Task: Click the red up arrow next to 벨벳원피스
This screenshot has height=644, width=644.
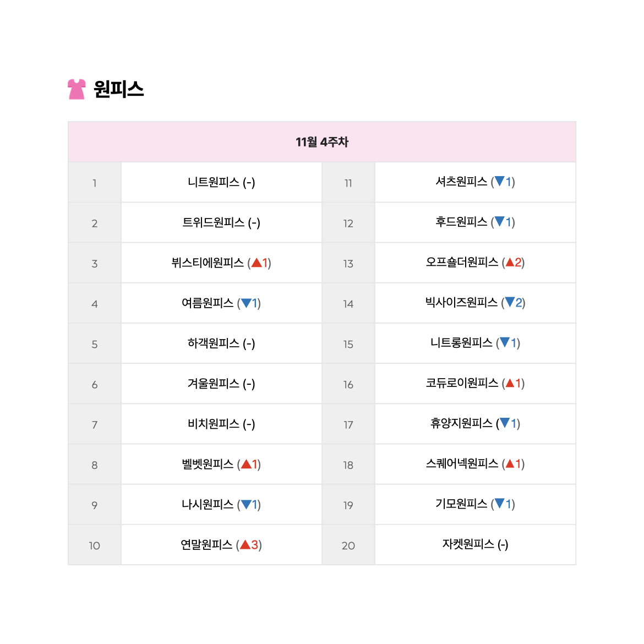Action: (247, 464)
